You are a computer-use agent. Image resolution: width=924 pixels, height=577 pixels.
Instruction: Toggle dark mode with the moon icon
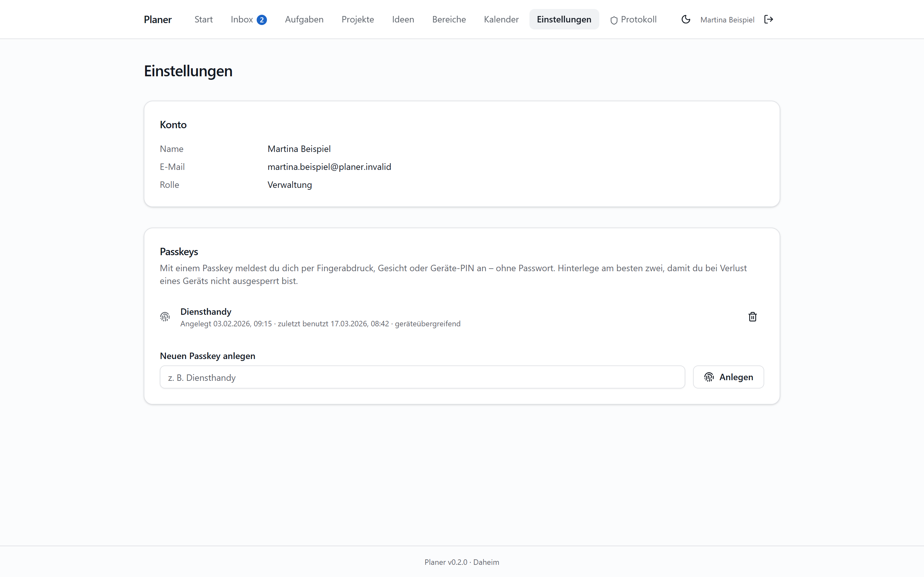point(686,20)
